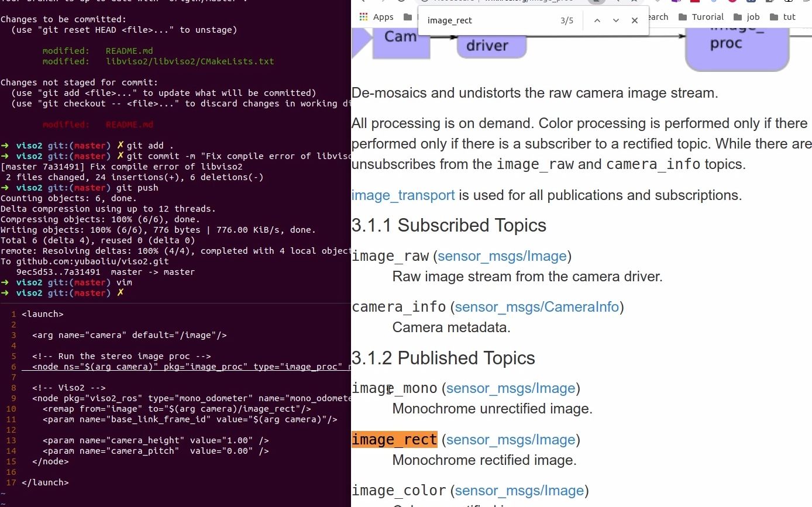812x507 pixels.
Task: Click the highlighted image_rect topic name
Action: pyautogui.click(x=394, y=440)
